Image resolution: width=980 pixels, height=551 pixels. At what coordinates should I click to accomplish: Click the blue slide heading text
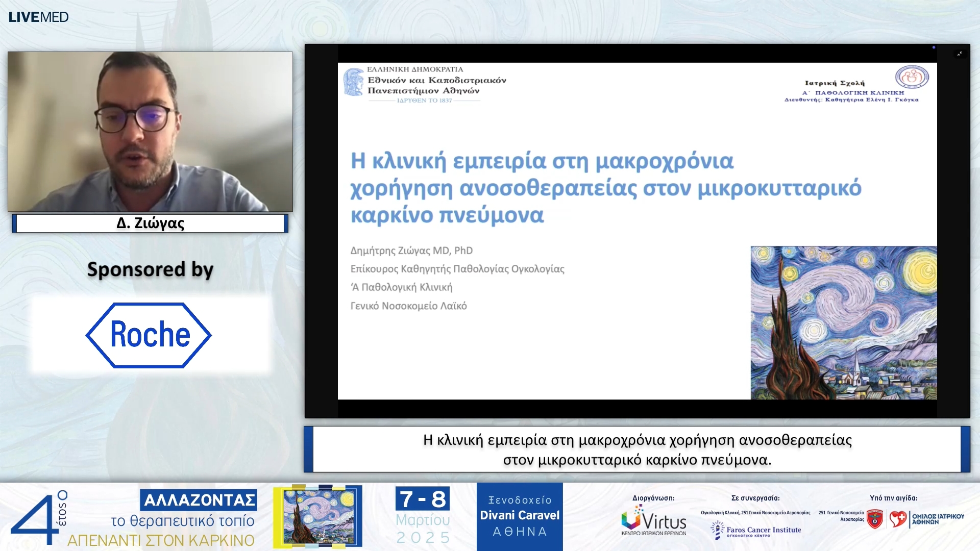(605, 188)
